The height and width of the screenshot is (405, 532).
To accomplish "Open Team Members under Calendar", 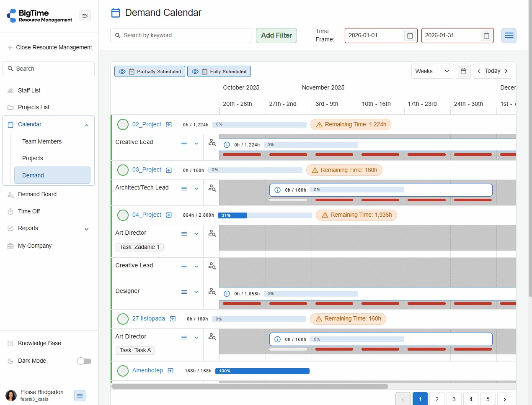I will [x=42, y=141].
